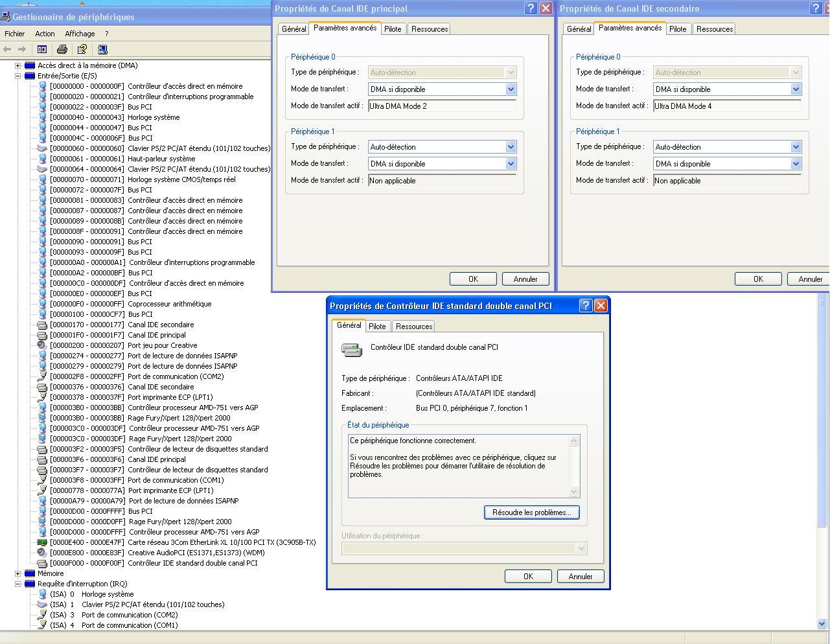The height and width of the screenshot is (644, 830).
Task: Open Périphérique 1 Mode de transfert dropdown, Canal IDE secondaire
Action: (796, 164)
